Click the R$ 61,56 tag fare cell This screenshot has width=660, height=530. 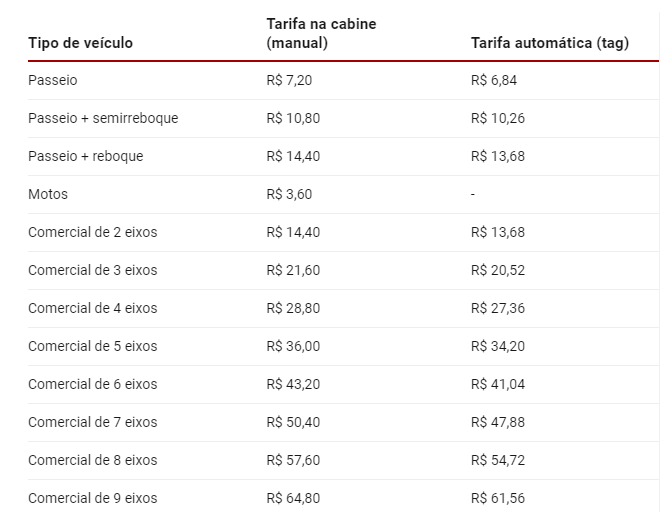(x=498, y=498)
